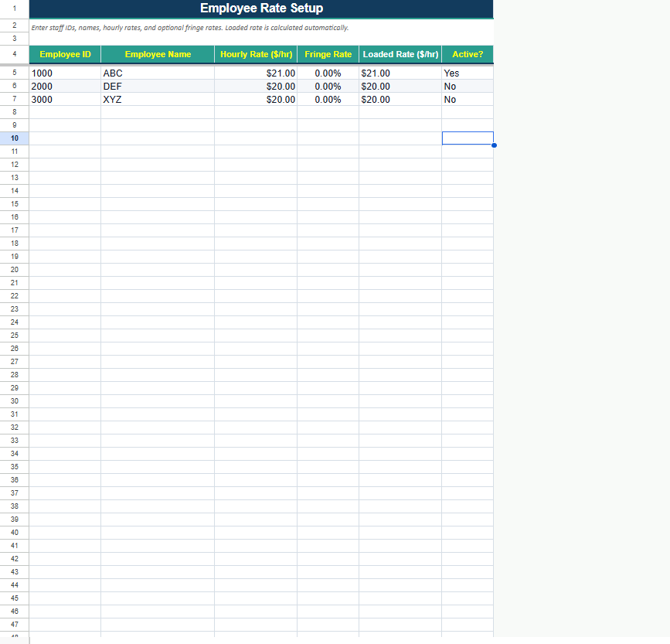
Task: Select the 0.00% fringe rate in XYZ row
Action: pyautogui.click(x=328, y=100)
